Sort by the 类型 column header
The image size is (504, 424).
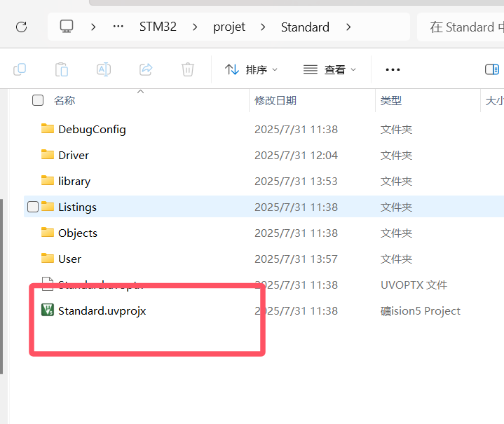point(391,101)
